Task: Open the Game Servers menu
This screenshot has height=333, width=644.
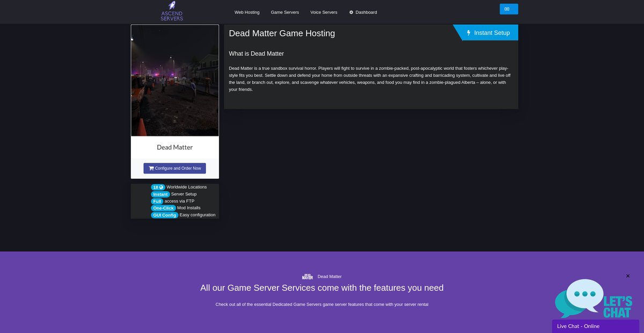Action: coord(285,12)
